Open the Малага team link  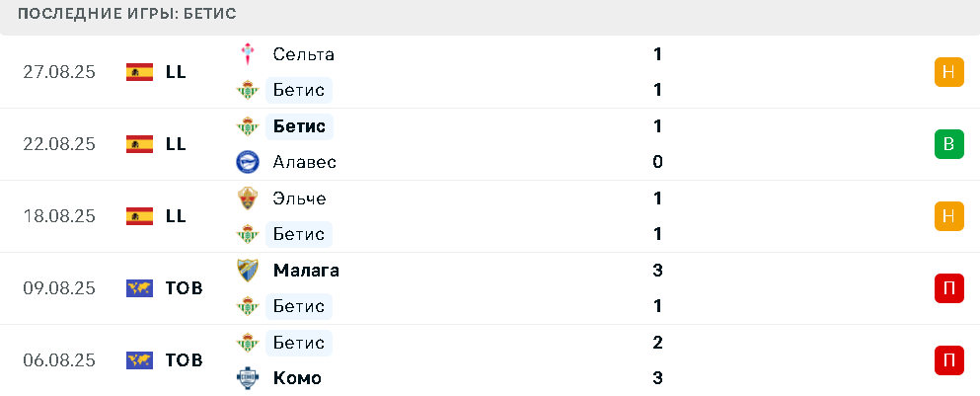306,271
